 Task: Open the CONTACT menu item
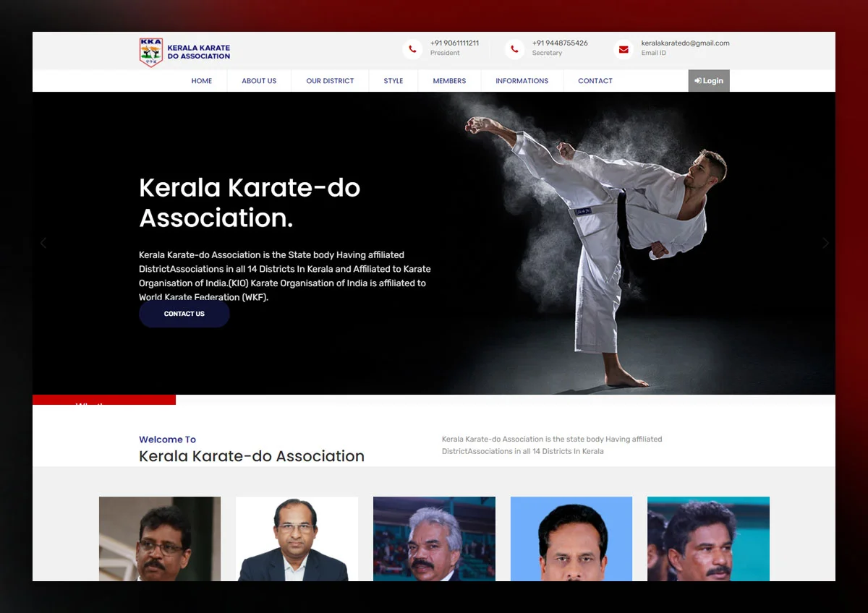point(595,81)
